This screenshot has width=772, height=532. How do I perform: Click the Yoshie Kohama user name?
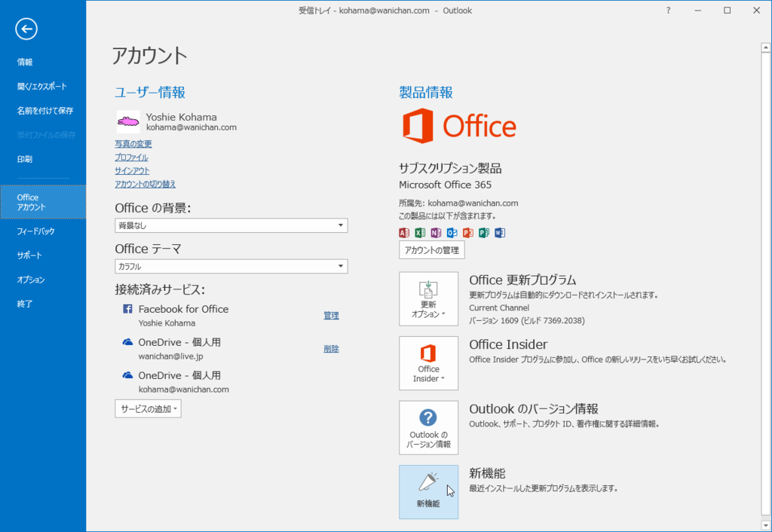pyautogui.click(x=181, y=117)
